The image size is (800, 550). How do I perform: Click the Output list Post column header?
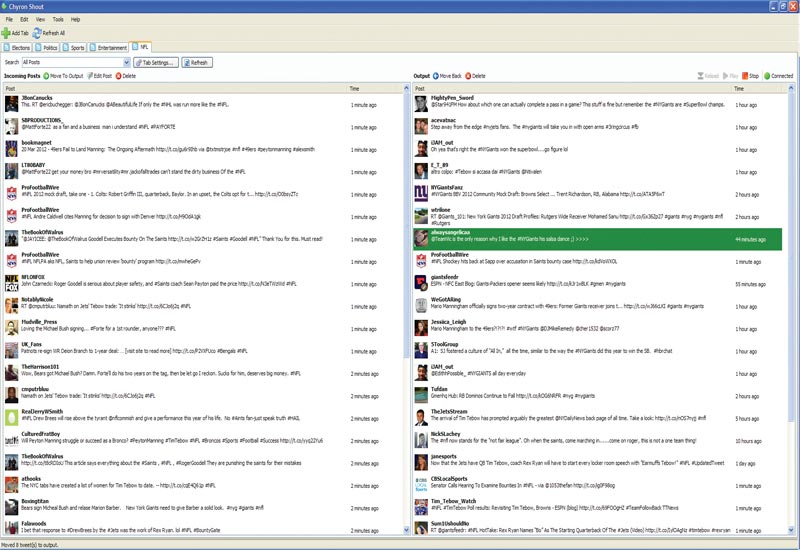pos(572,88)
